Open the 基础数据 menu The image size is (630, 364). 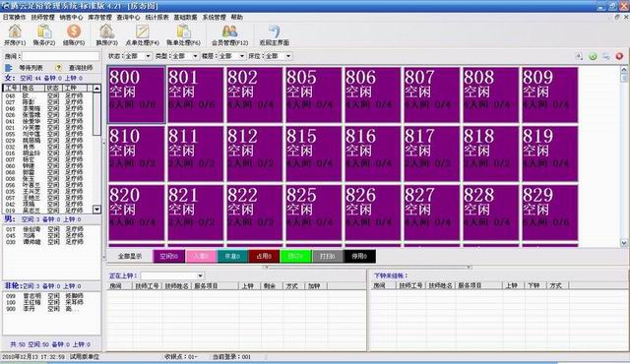[x=186, y=18]
